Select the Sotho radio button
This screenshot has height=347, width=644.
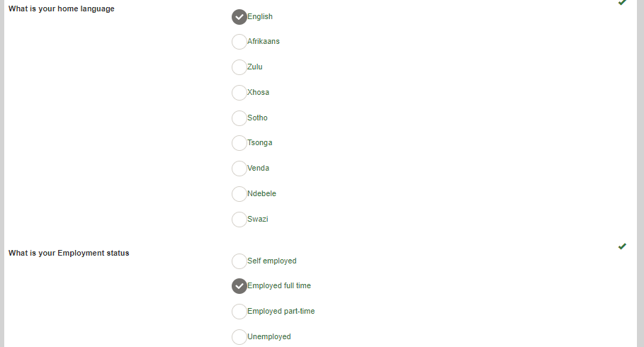click(239, 118)
